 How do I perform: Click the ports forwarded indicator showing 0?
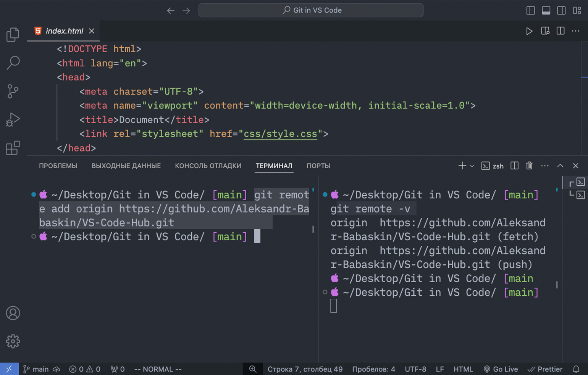pyautogui.click(x=118, y=369)
